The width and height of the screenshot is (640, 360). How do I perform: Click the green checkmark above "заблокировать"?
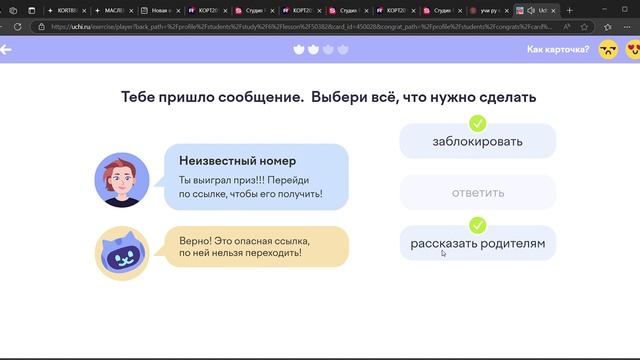(x=478, y=123)
